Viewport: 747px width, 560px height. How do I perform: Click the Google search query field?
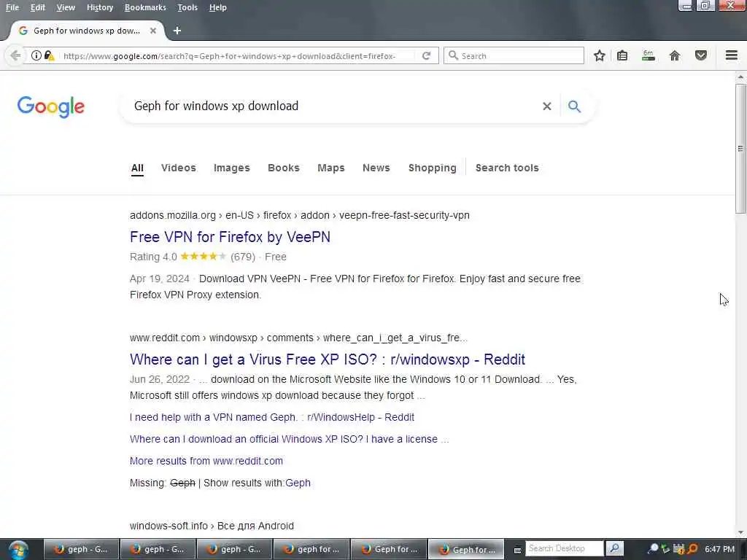click(333, 106)
